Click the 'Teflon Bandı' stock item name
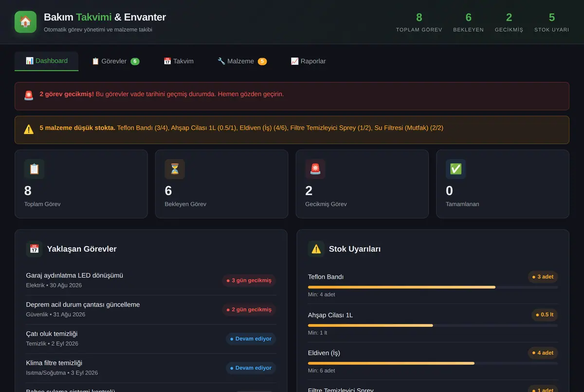584x392 pixels. [326, 277]
